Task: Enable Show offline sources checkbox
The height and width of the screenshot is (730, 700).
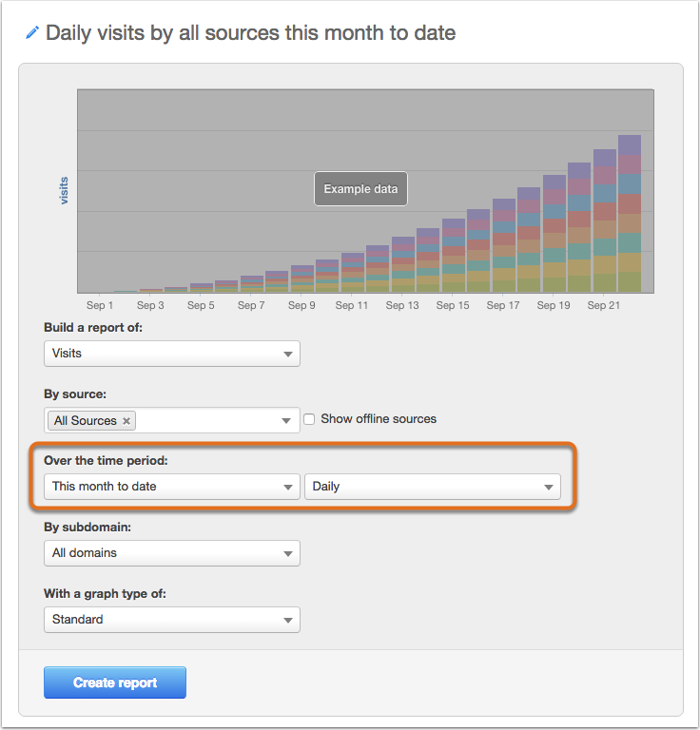Action: point(309,419)
